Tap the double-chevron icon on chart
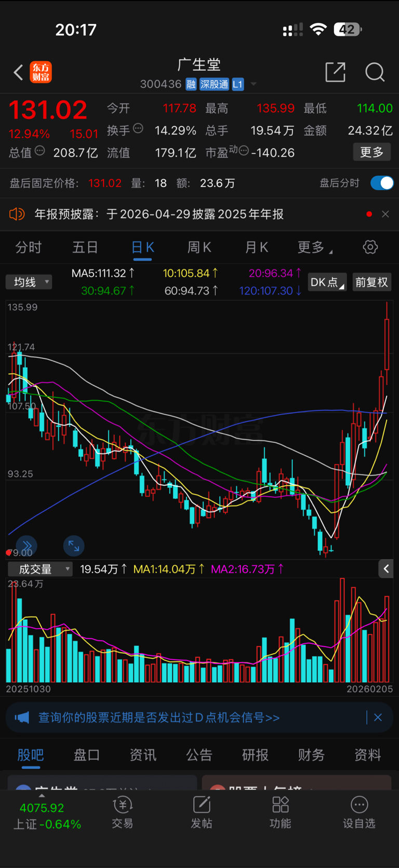399x868 pixels. click(x=27, y=545)
